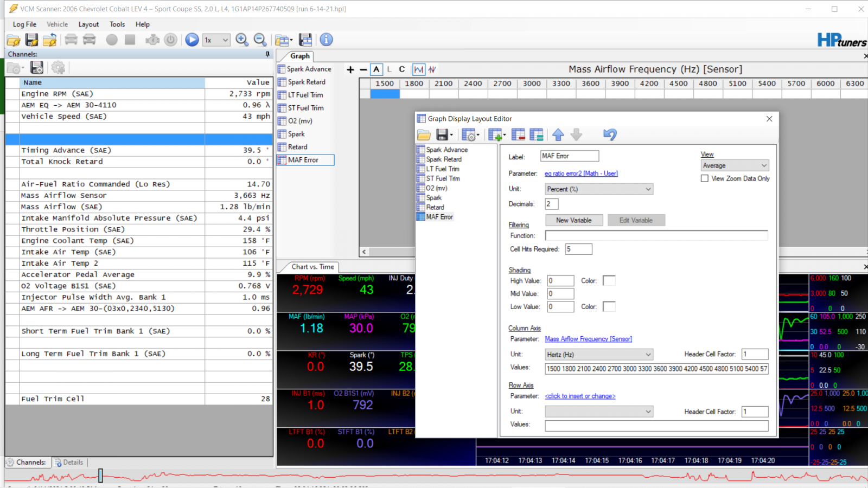Viewport: 868px width, 488px height.
Task: Select the Engine RPM (SAE) channel row
Action: pyautogui.click(x=139, y=94)
